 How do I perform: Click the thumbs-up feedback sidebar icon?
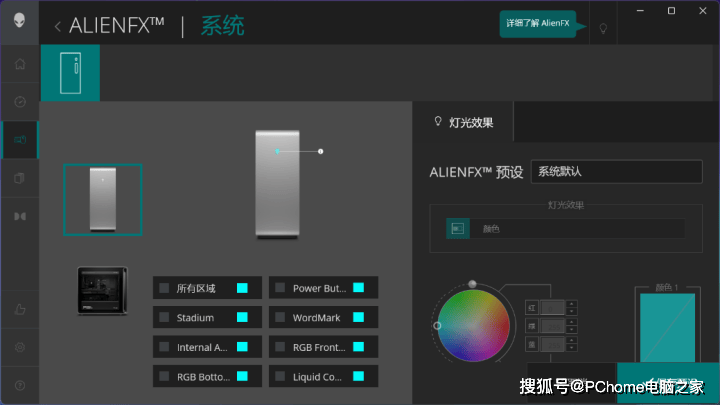20,309
